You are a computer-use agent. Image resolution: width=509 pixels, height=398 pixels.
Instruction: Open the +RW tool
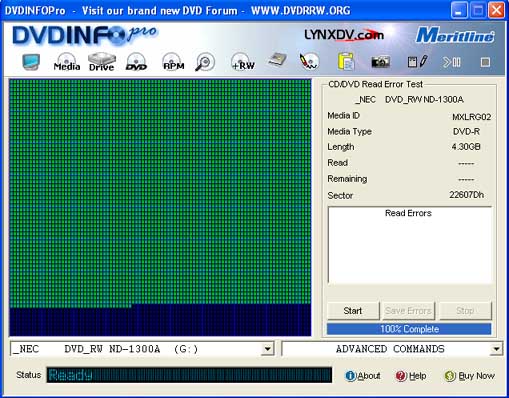point(243,62)
